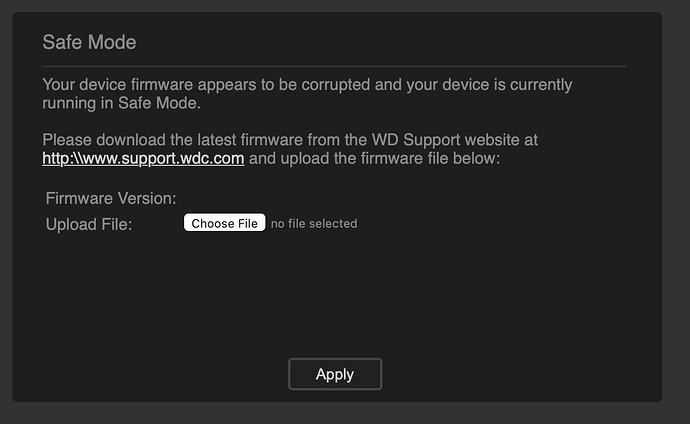Open the support.wdc.com link
690x424 pixels.
143,158
